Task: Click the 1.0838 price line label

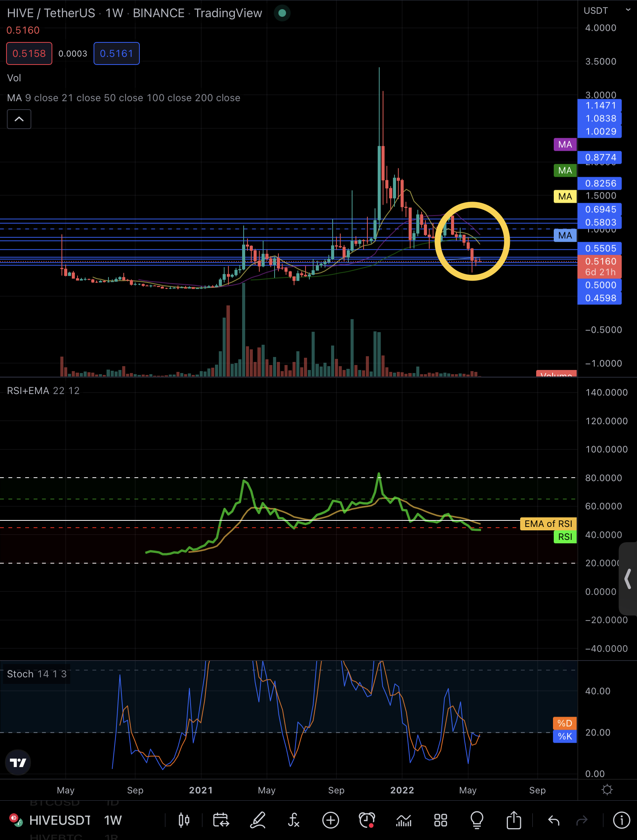Action: pos(600,118)
